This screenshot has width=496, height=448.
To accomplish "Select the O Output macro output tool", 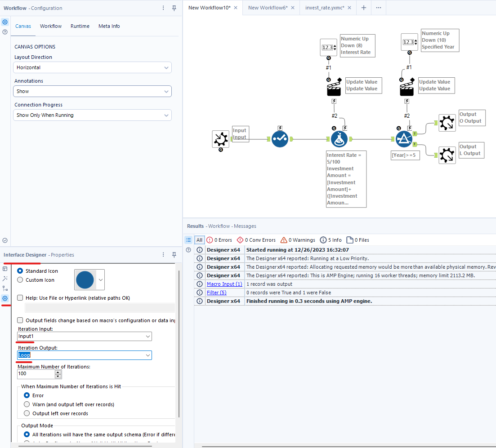I will [447, 123].
